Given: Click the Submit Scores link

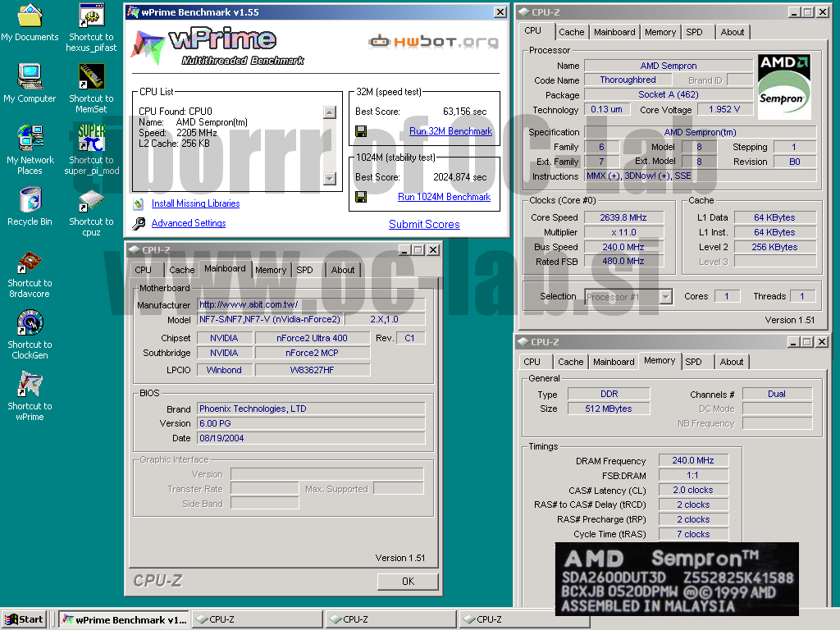Looking at the screenshot, I should (x=424, y=225).
